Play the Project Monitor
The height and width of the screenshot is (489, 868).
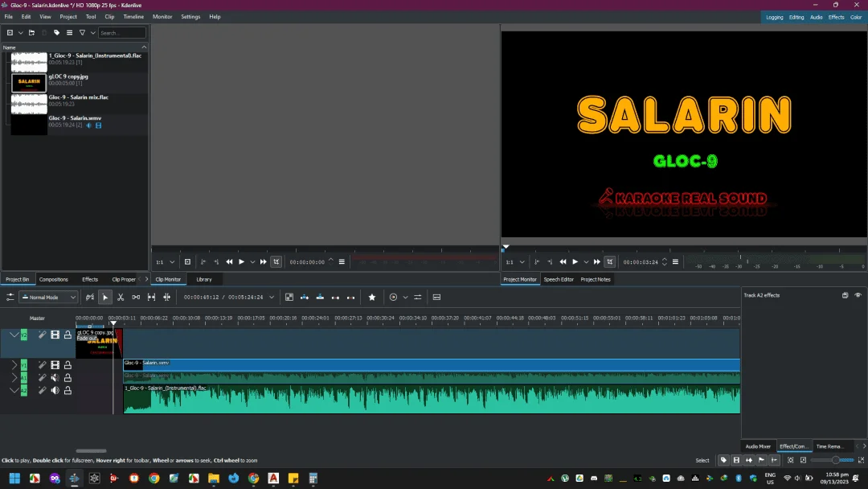pyautogui.click(x=575, y=262)
